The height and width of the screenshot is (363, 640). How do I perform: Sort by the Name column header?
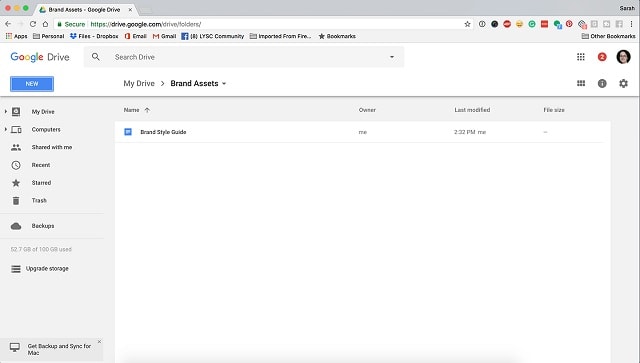coord(131,110)
